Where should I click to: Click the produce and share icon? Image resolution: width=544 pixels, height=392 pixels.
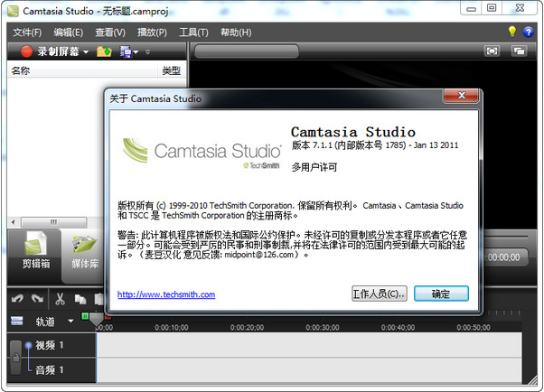coord(126,51)
